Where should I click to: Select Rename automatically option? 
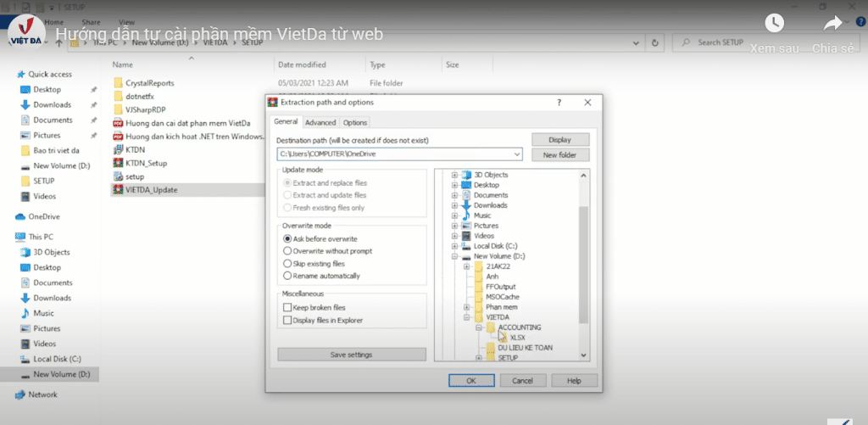[287, 276]
